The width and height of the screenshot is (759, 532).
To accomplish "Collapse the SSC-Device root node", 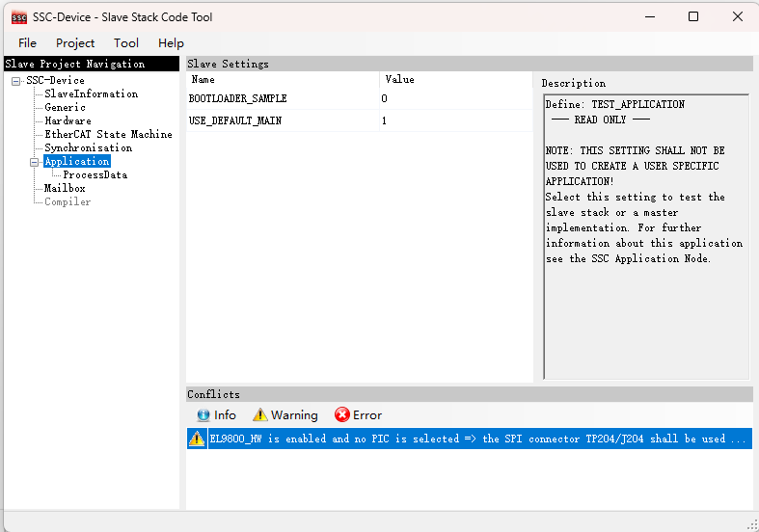I will (16, 81).
